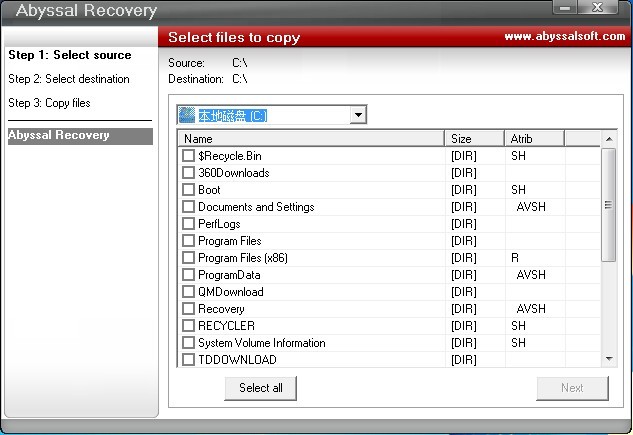Tick the $Recycle.Bin folder checkbox
The image size is (633, 435).
[188, 156]
